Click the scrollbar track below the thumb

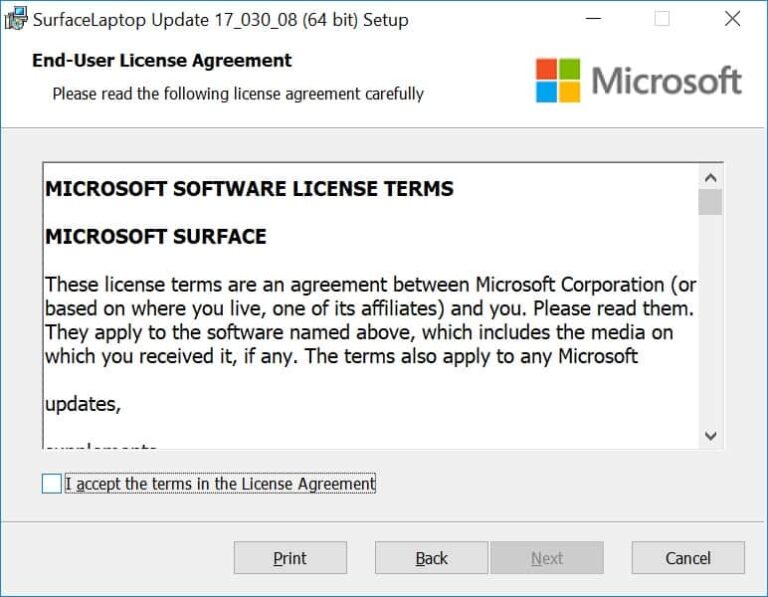[x=711, y=320]
